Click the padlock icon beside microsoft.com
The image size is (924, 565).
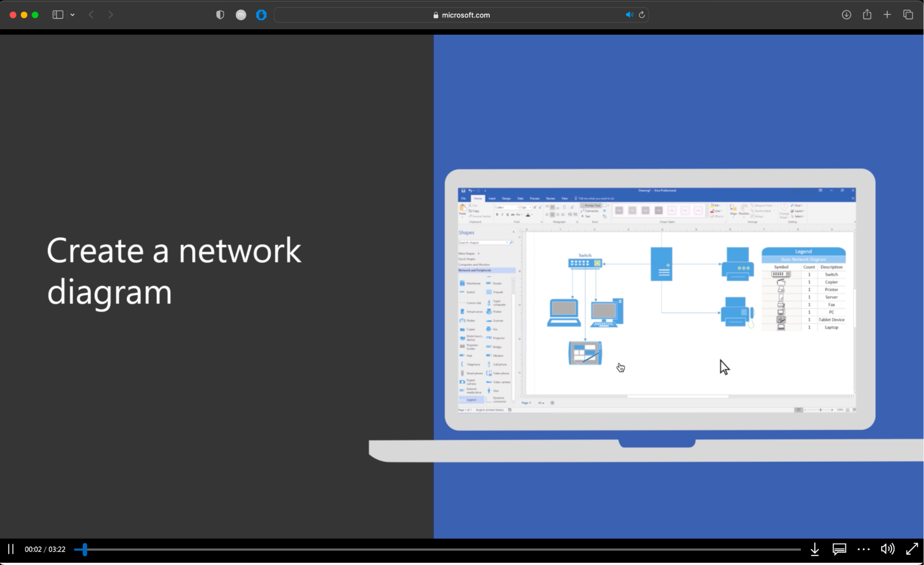436,15
